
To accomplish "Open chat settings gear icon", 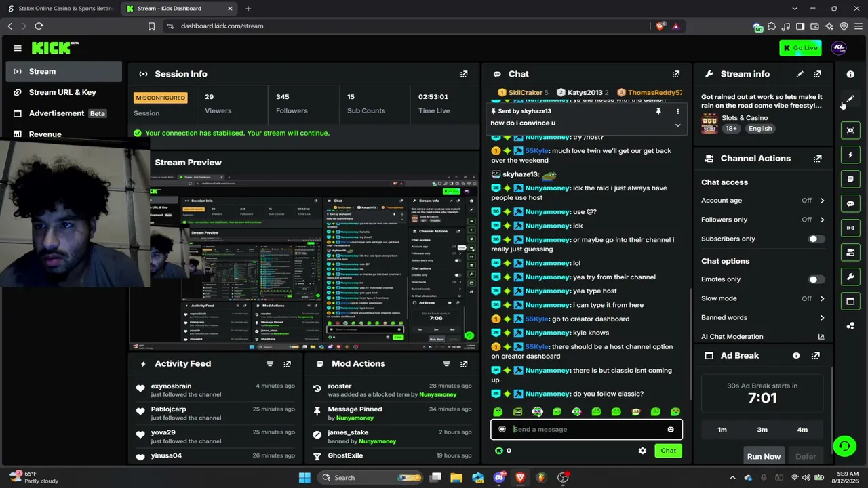I will tap(642, 451).
